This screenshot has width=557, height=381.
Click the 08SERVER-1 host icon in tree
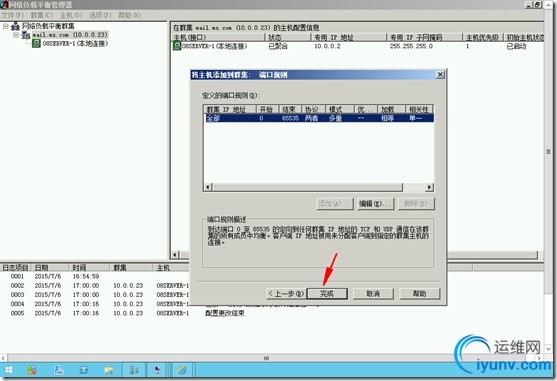coord(36,43)
